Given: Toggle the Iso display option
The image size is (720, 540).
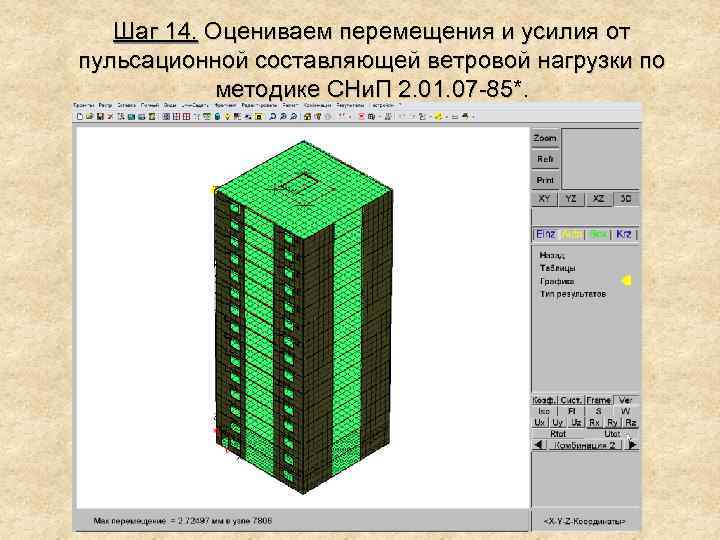Looking at the screenshot, I should (x=544, y=411).
